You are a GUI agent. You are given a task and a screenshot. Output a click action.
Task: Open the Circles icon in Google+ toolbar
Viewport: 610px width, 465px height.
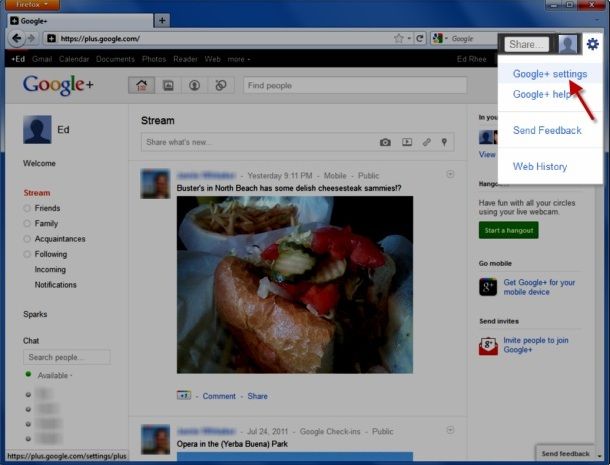click(x=221, y=85)
